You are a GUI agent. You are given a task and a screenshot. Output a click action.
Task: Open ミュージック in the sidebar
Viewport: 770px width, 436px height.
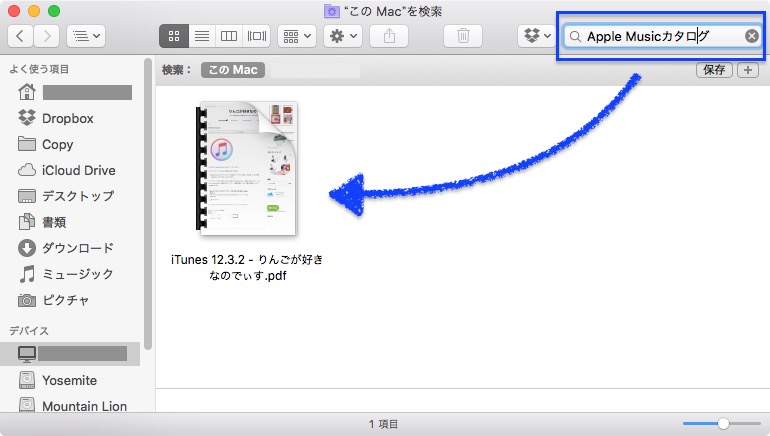coord(66,274)
